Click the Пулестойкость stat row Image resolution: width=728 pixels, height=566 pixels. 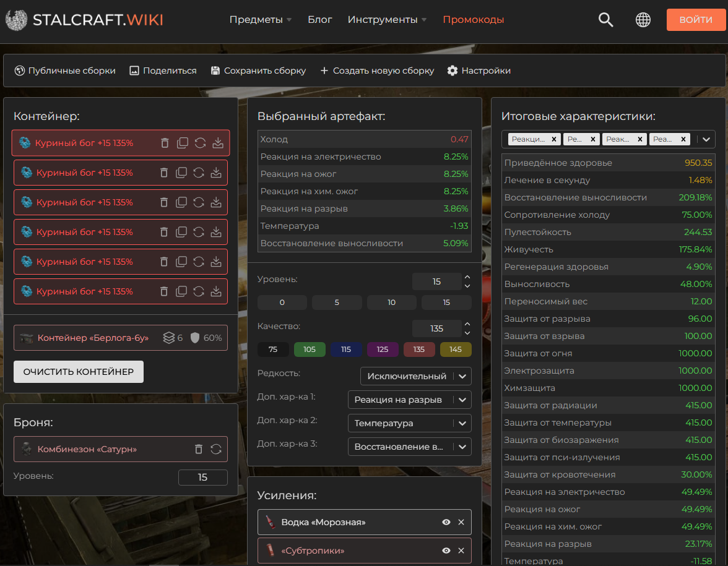[x=608, y=232]
